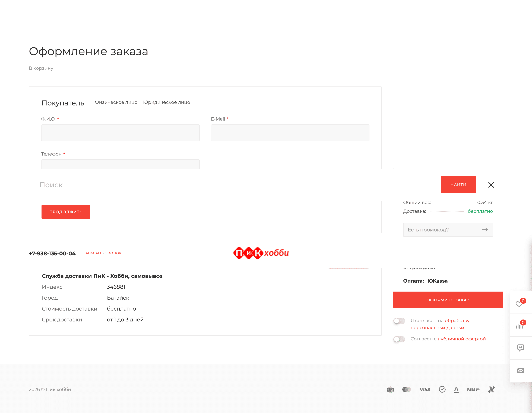The width and height of the screenshot is (532, 413).
Task: Click the ПРОДОЛЖИТЬ button
Action: coord(66,212)
